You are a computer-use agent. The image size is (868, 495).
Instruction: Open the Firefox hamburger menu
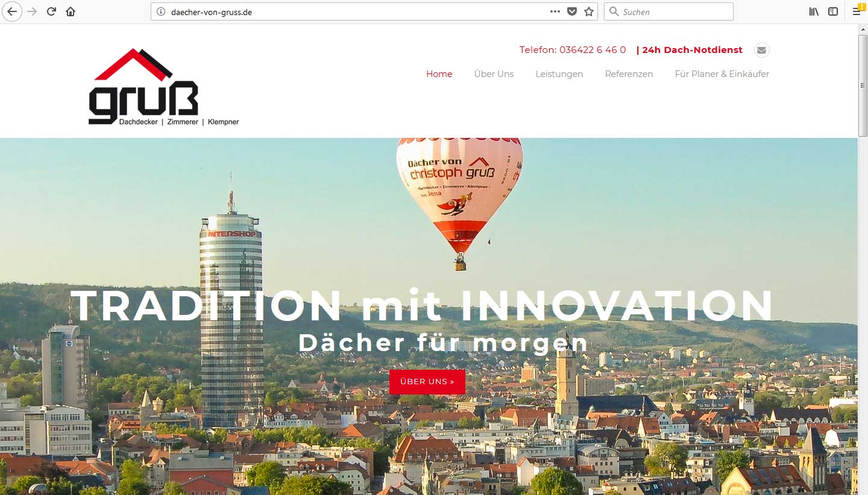(857, 11)
